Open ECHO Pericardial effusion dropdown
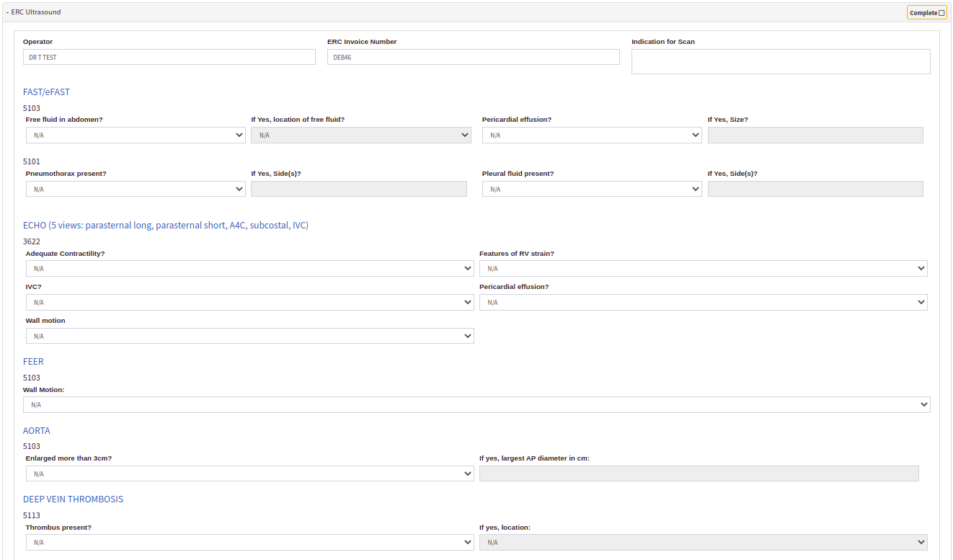The height and width of the screenshot is (560, 953). (703, 303)
